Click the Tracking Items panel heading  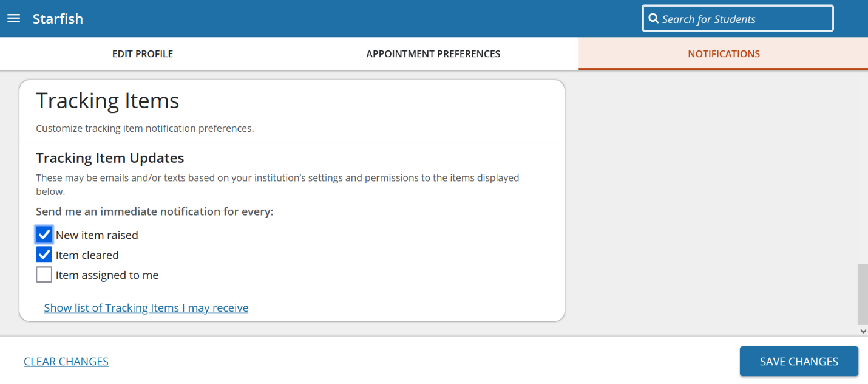(107, 101)
